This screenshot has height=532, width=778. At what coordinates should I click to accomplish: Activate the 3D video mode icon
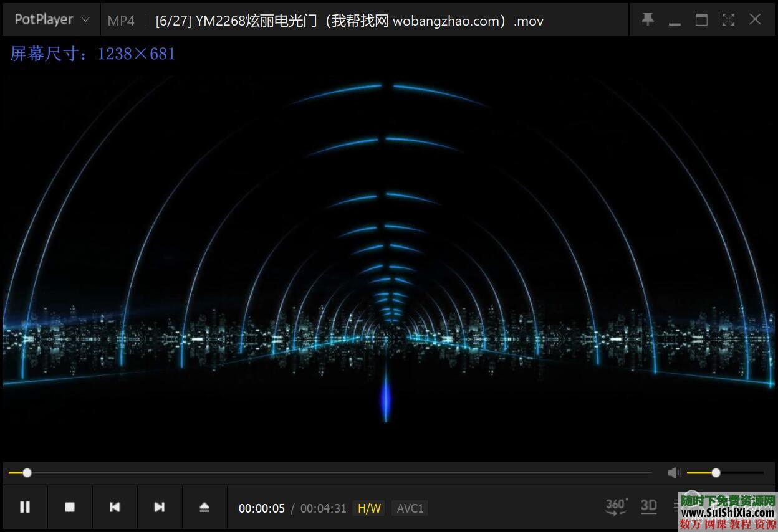tap(648, 506)
